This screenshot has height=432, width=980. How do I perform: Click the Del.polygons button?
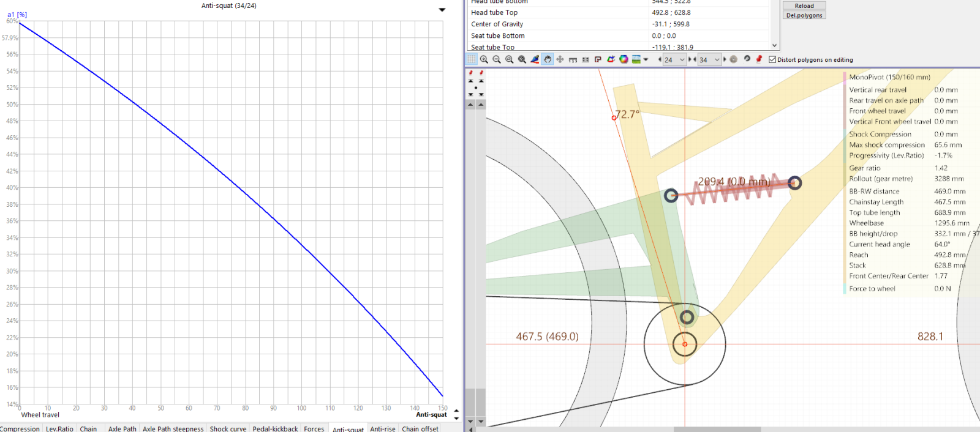804,15
